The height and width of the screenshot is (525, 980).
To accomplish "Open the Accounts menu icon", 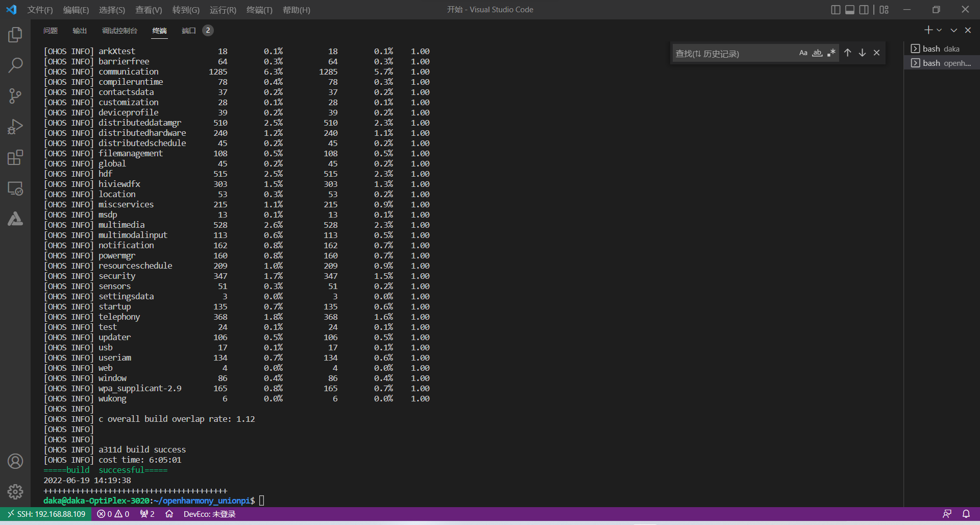I will point(15,461).
